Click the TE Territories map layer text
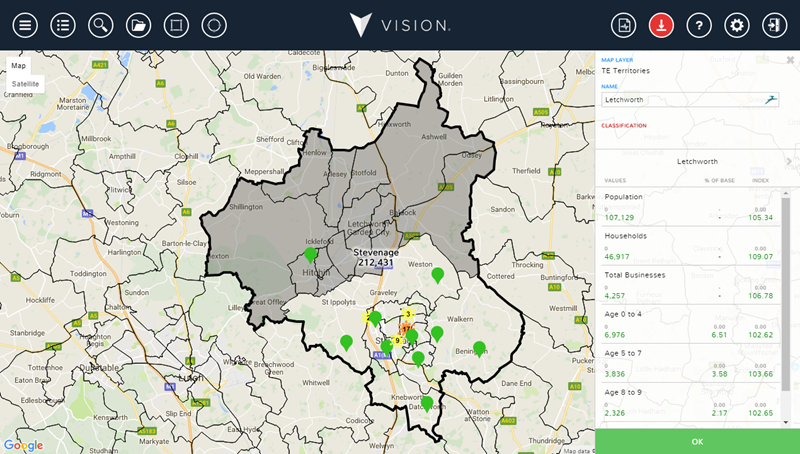The image size is (800, 454). pos(626,71)
